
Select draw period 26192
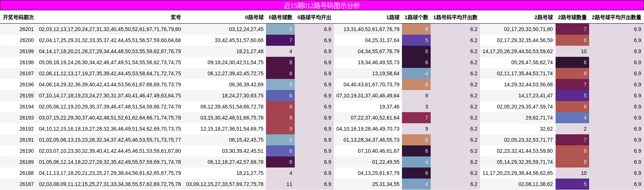click(x=27, y=129)
